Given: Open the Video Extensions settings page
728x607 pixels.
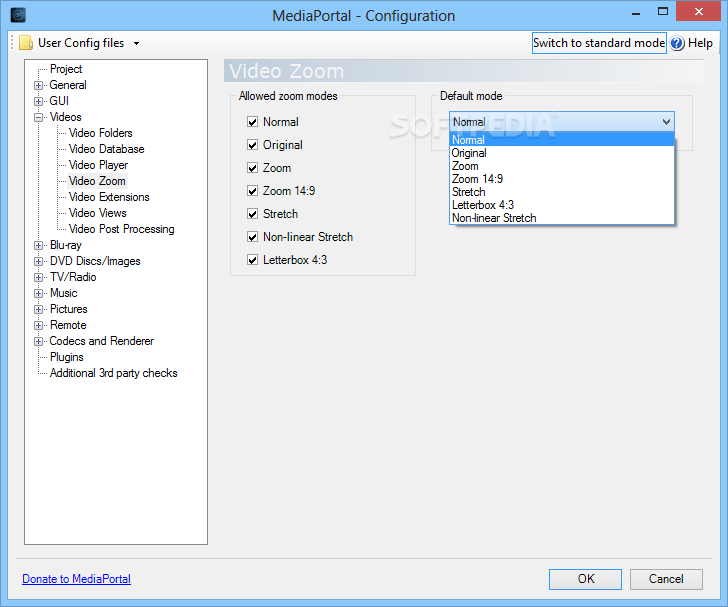Looking at the screenshot, I should pyautogui.click(x=109, y=197).
